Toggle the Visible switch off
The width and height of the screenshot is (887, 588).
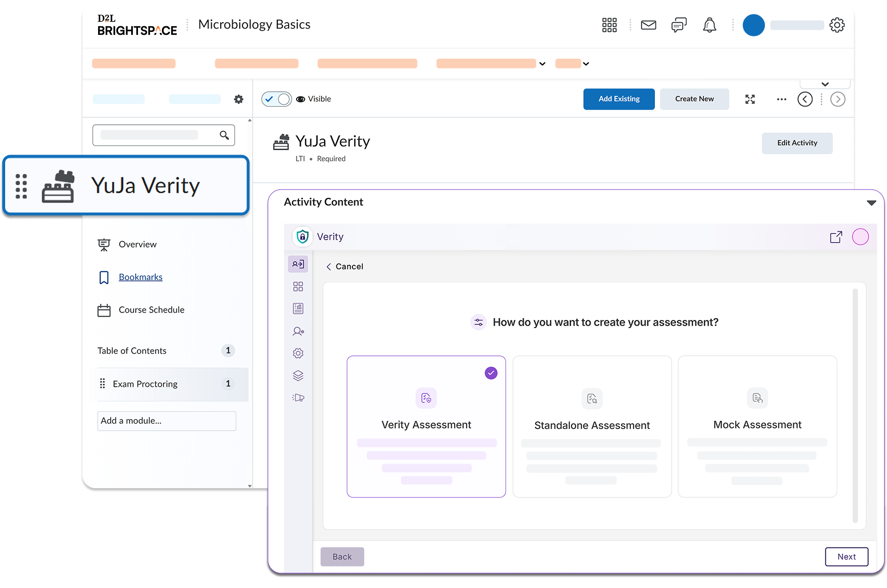pos(277,99)
